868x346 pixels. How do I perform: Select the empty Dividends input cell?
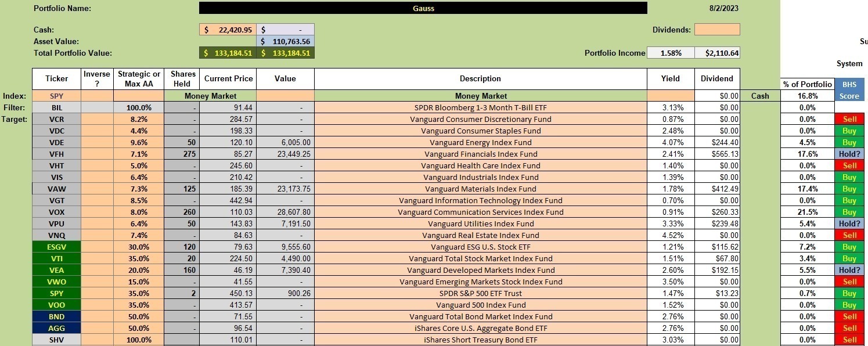717,30
